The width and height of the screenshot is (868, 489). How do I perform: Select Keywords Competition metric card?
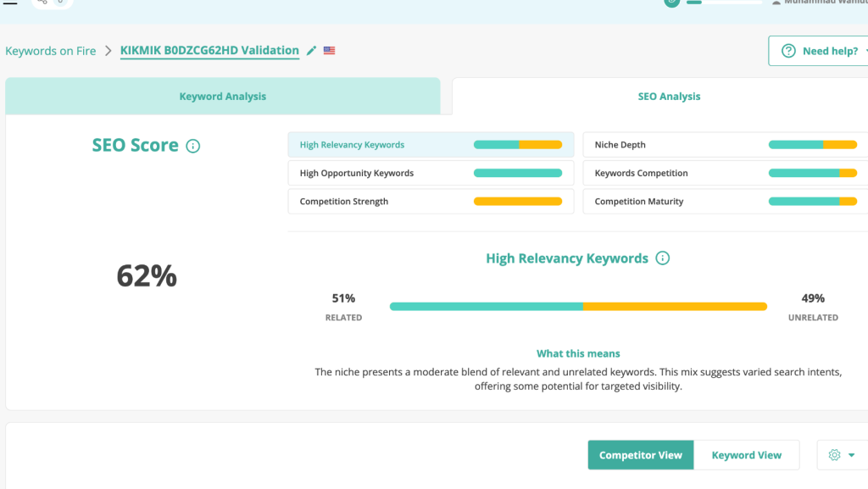pyautogui.click(x=726, y=173)
